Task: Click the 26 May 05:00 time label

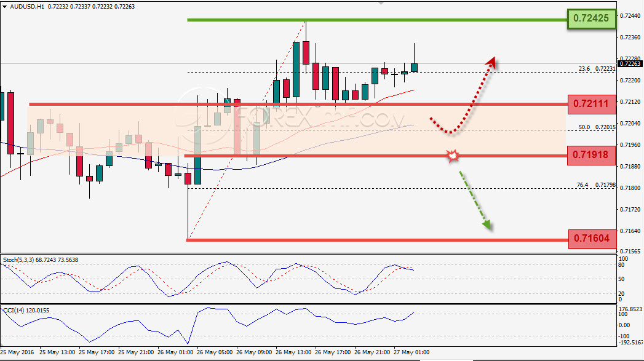Action: 215,352
